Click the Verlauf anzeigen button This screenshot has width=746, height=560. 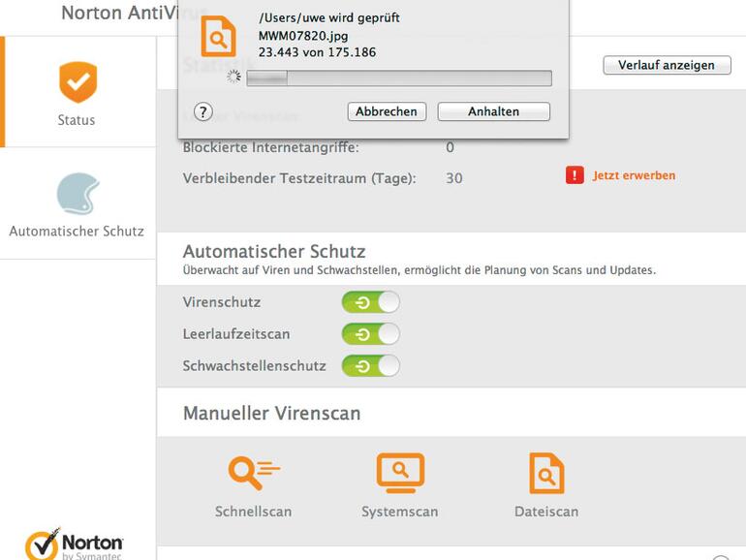pyautogui.click(x=667, y=65)
